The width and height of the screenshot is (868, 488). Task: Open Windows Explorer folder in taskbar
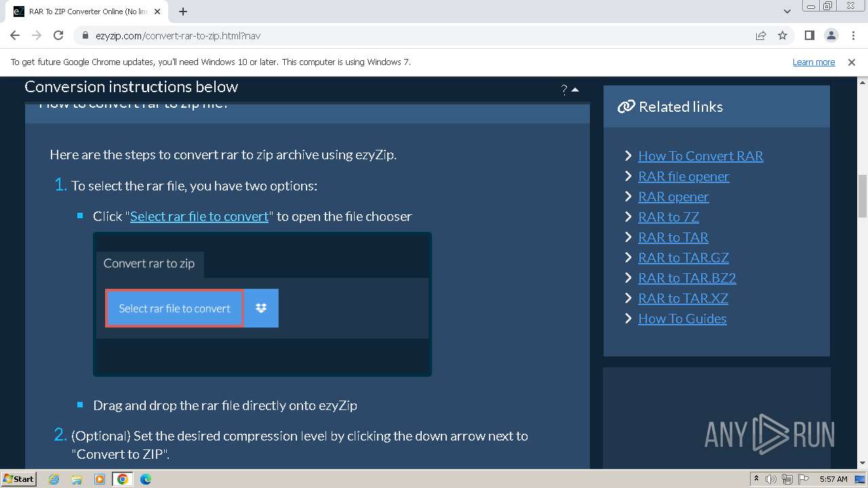point(77,479)
